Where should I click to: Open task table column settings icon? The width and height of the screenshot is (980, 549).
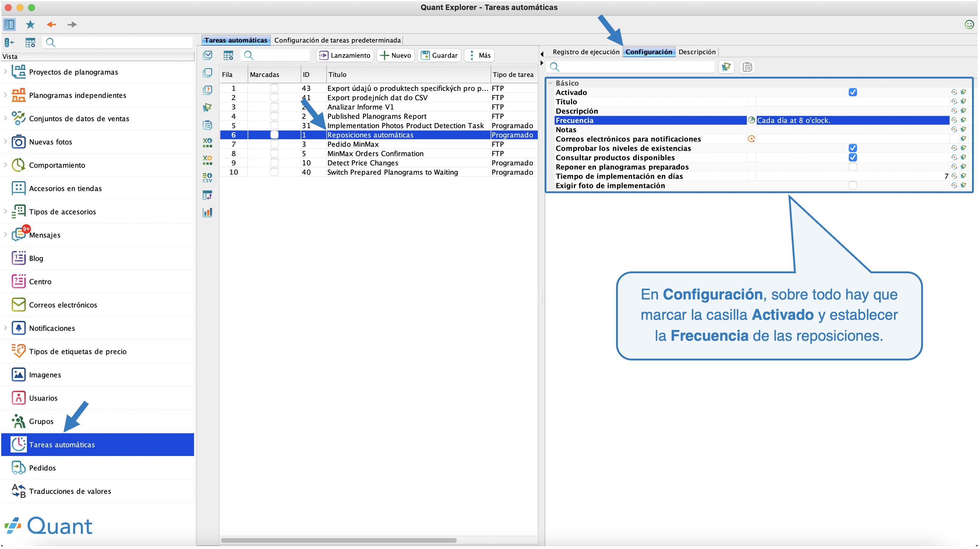(228, 55)
